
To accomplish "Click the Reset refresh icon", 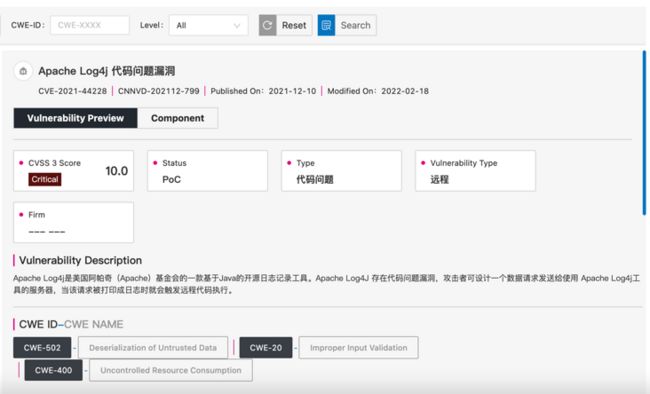I will point(268,25).
